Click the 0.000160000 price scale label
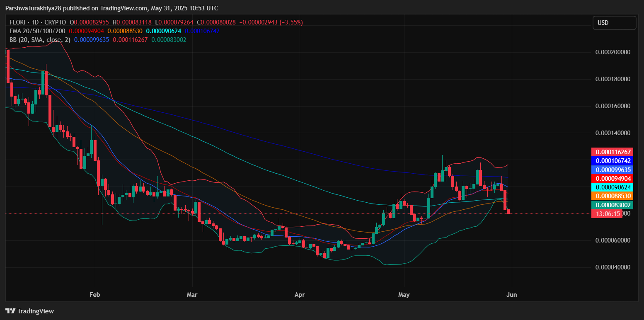This screenshot has height=320, width=644. (x=613, y=106)
